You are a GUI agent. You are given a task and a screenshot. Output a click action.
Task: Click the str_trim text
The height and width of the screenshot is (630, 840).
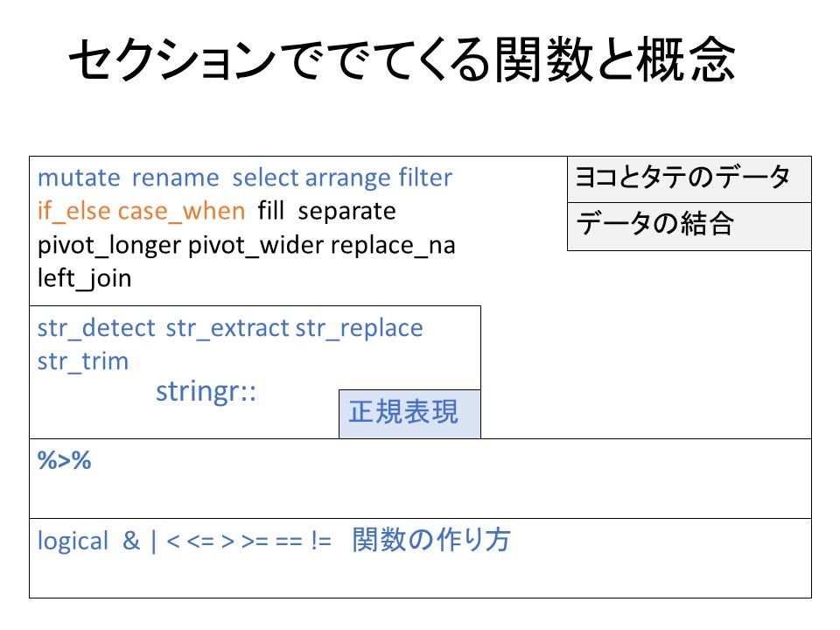click(x=82, y=361)
